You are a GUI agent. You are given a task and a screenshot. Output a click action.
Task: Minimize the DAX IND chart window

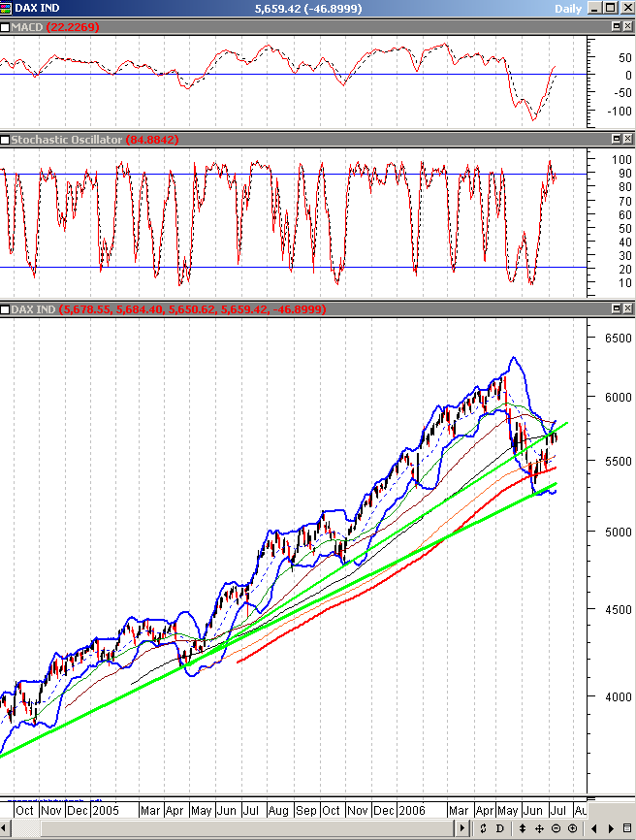[594, 8]
